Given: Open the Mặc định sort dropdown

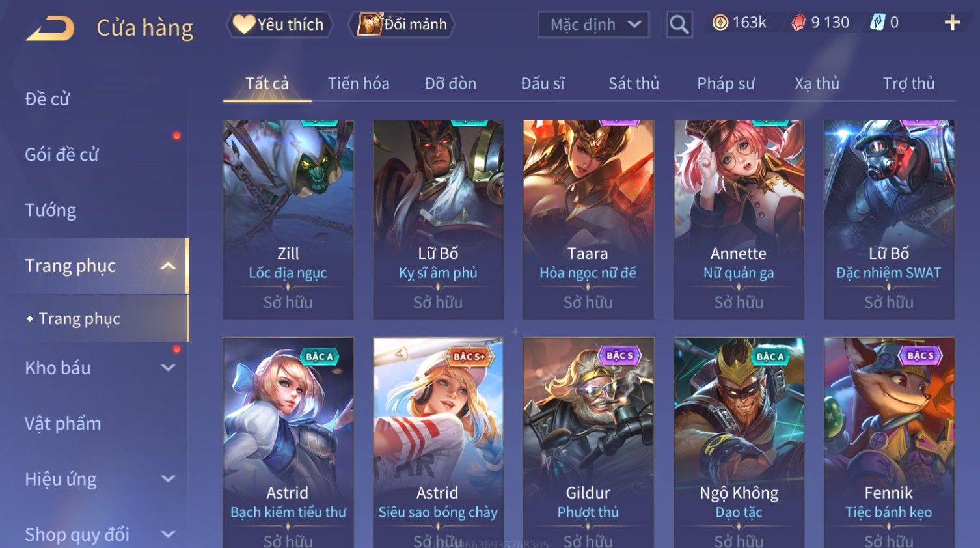Looking at the screenshot, I should (x=593, y=25).
